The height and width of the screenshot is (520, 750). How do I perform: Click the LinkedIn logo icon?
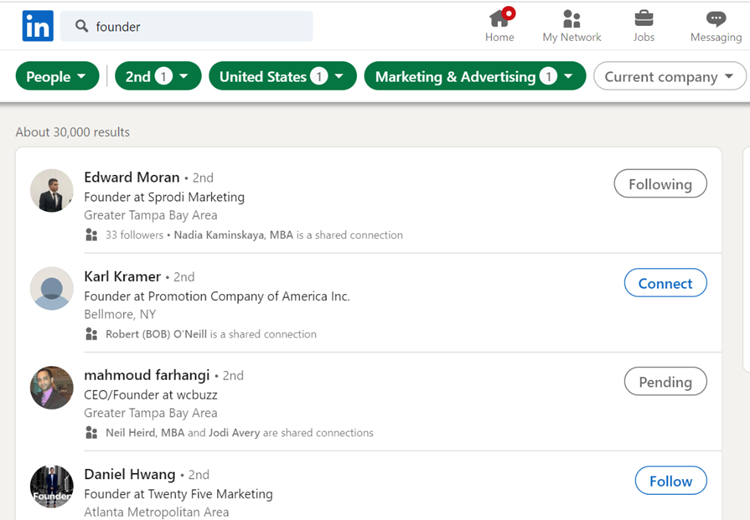(x=38, y=26)
